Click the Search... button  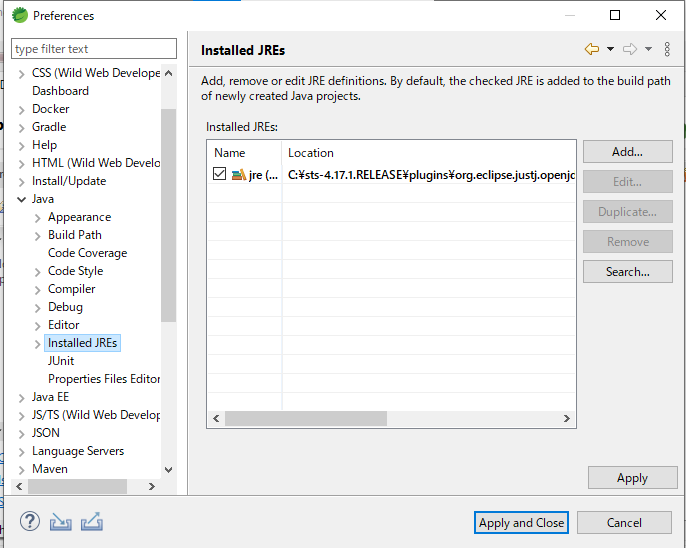(627, 272)
